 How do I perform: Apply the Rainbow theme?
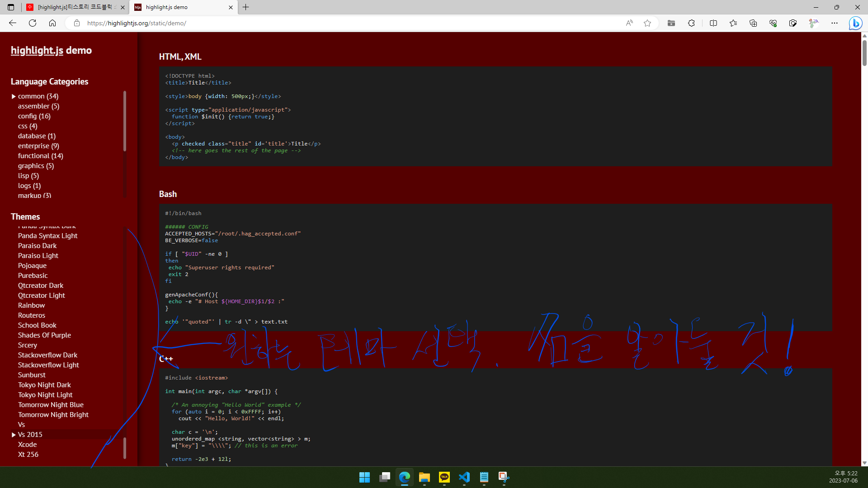(31, 305)
